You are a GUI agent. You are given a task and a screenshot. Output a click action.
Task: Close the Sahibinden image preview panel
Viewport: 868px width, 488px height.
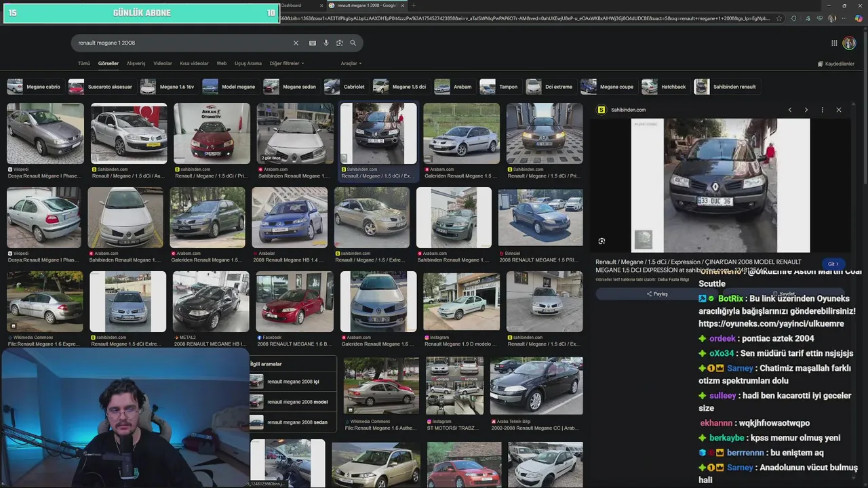(839, 110)
